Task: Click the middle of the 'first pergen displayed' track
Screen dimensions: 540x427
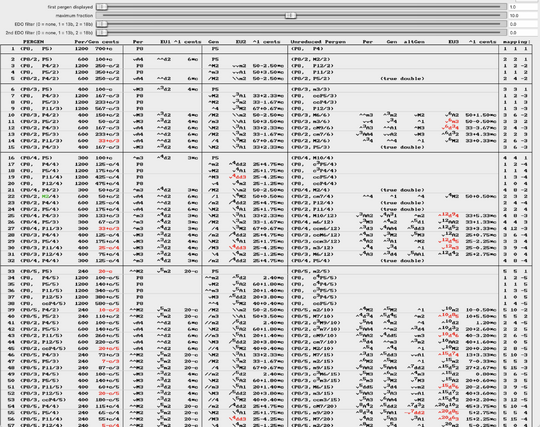Action: [x=301, y=7]
